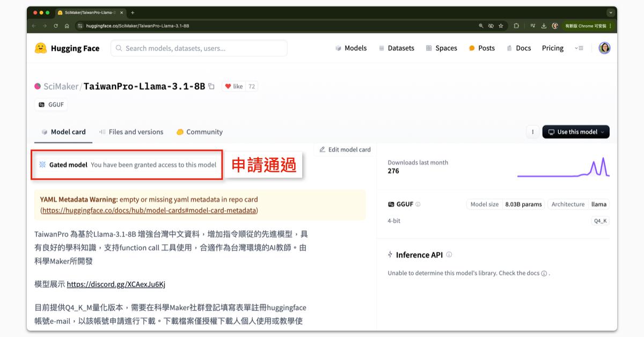The width and height of the screenshot is (644, 337).
Task: Open Posts in top navigation
Action: pyautogui.click(x=482, y=48)
